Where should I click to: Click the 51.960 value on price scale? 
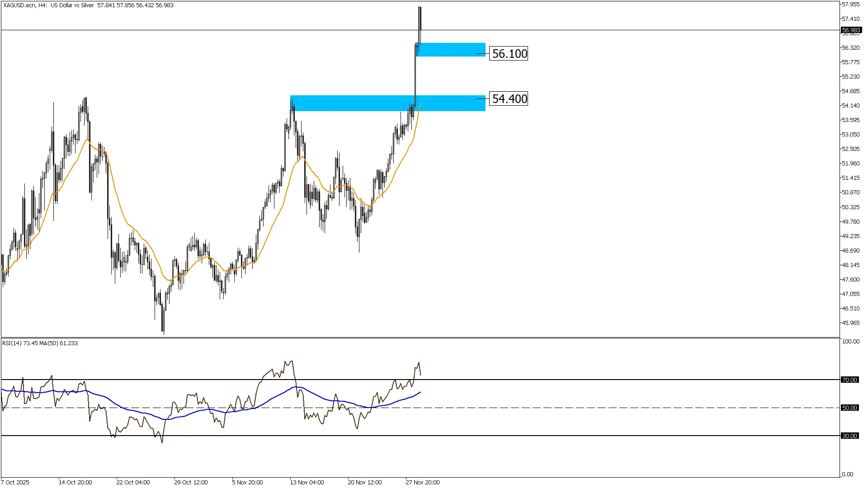click(x=850, y=164)
